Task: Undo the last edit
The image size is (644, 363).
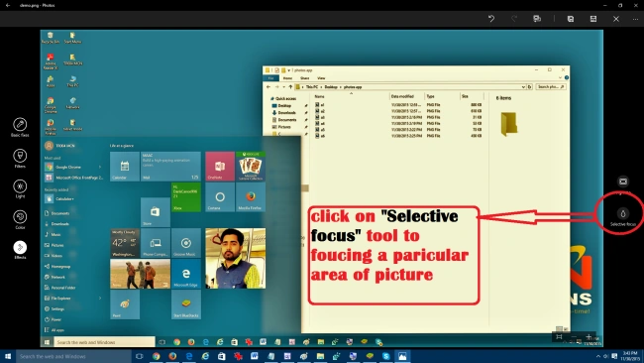Action: pyautogui.click(x=491, y=19)
